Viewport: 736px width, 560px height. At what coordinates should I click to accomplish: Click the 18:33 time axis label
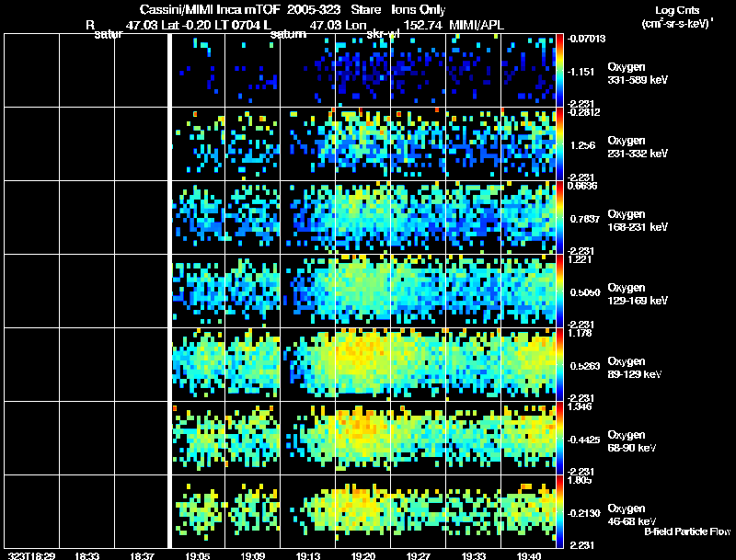pyautogui.click(x=86, y=555)
